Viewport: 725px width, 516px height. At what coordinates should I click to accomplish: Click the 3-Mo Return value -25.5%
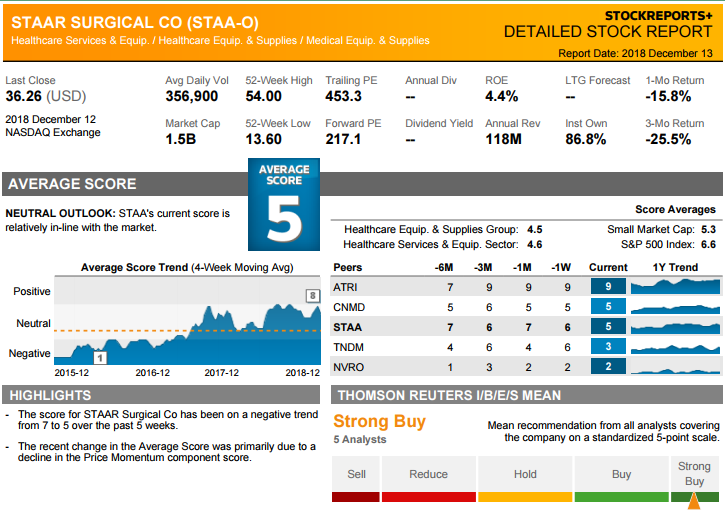pyautogui.click(x=668, y=139)
